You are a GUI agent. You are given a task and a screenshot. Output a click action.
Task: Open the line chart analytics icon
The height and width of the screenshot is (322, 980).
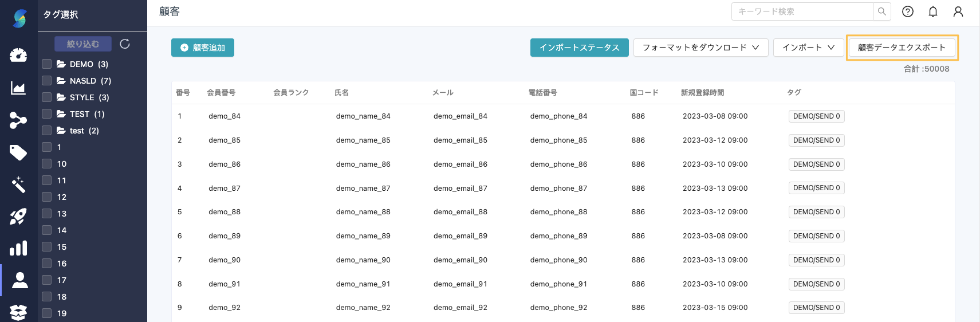pos(18,88)
